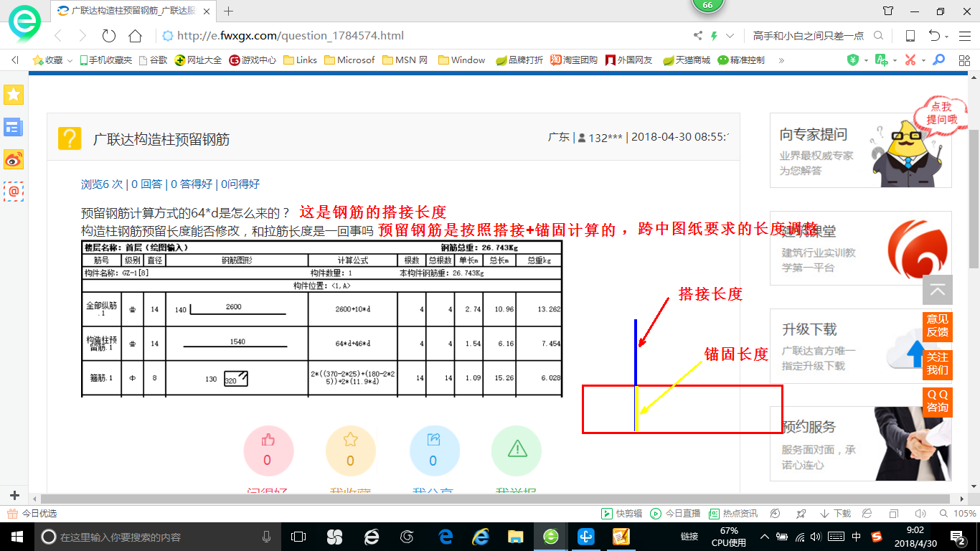980x551 pixels.
Task: Click the search box with 高手和小白 text
Action: coord(808,36)
